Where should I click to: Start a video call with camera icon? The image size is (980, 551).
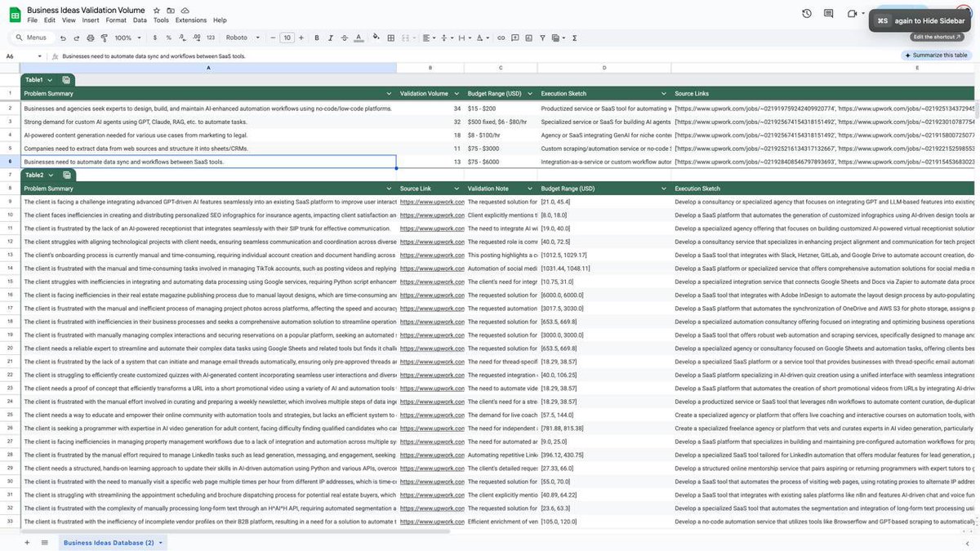(x=853, y=14)
